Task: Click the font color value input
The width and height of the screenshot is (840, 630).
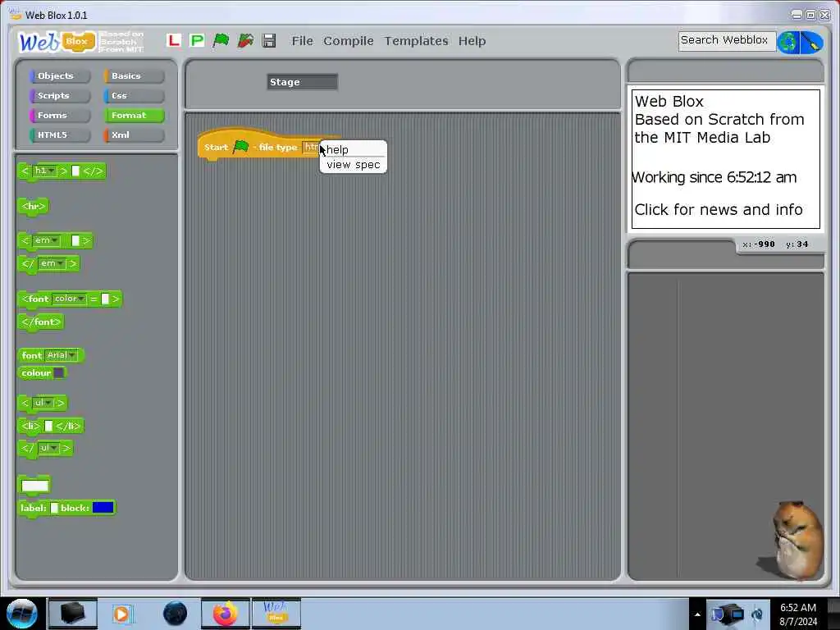Action: [105, 299]
